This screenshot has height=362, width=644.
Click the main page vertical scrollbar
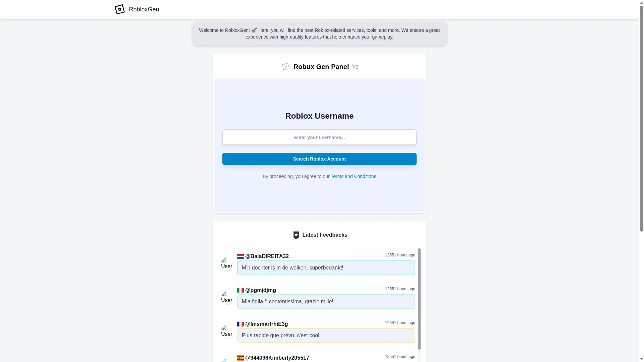pyautogui.click(x=641, y=119)
